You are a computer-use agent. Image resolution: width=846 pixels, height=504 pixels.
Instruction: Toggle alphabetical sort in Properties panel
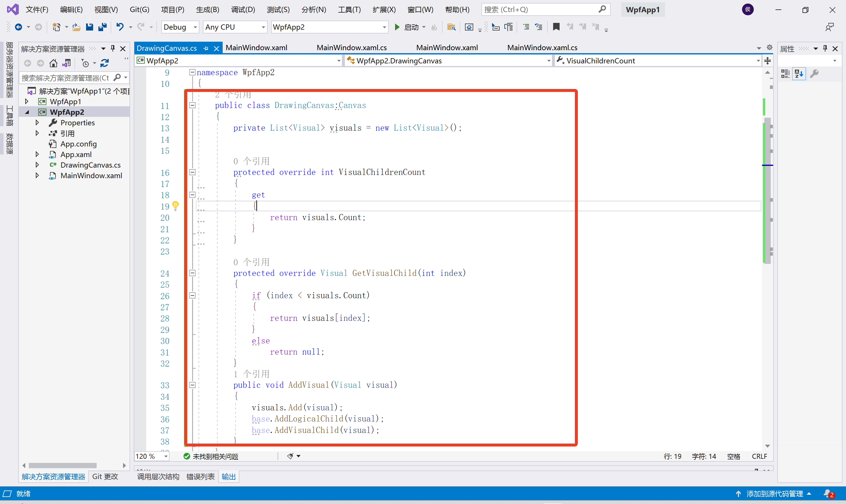[799, 74]
